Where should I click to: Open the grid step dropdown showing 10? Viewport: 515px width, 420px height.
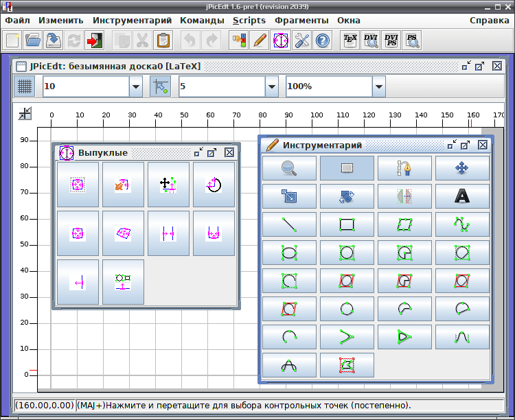click(x=136, y=86)
